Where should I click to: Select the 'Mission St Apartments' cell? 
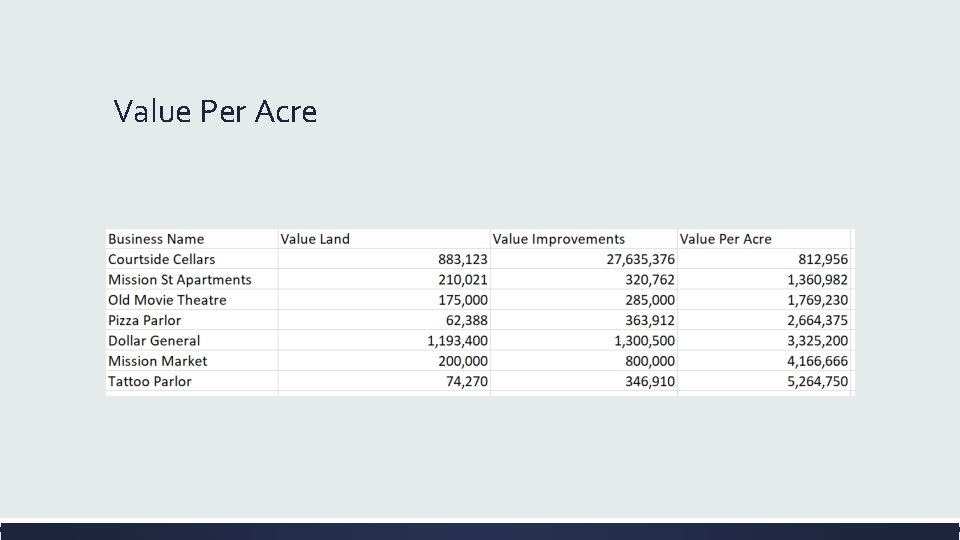[180, 280]
